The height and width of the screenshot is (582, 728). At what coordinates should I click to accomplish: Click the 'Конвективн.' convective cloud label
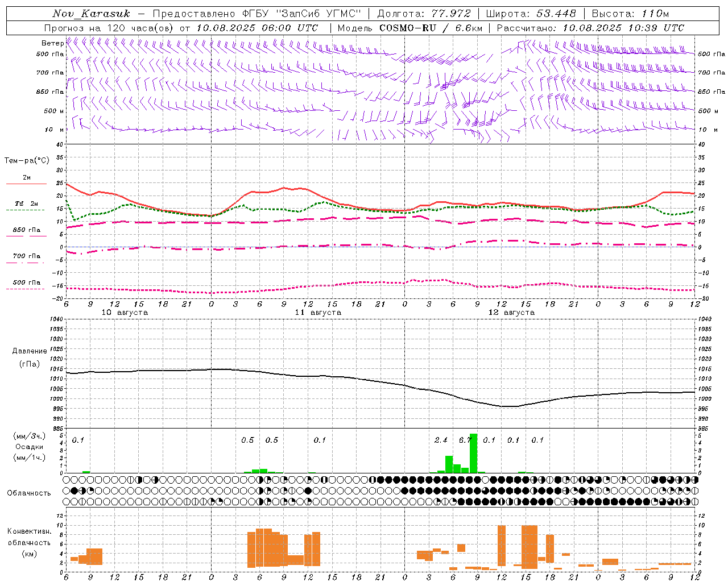coord(29,531)
